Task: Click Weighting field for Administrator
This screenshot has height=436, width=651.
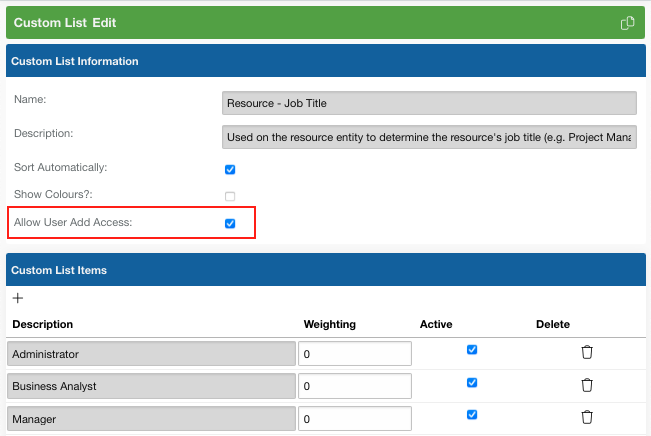Action: coord(355,354)
